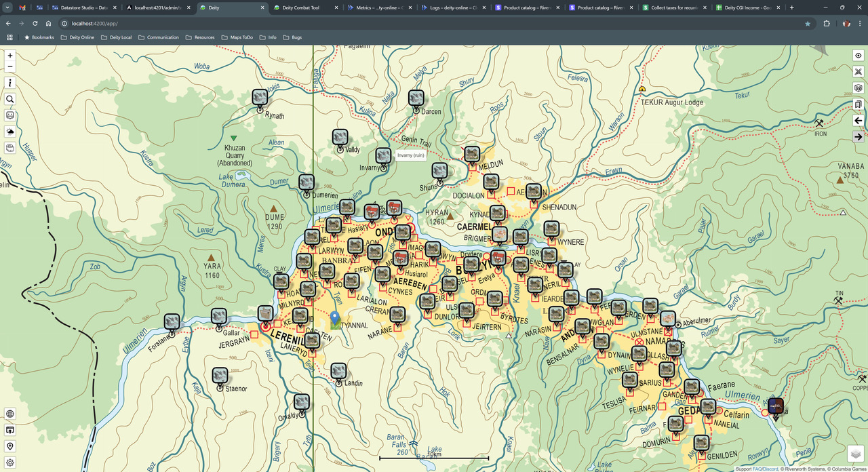Click the dice icon in right toolbar
The height and width of the screenshot is (472, 868).
[x=858, y=88]
